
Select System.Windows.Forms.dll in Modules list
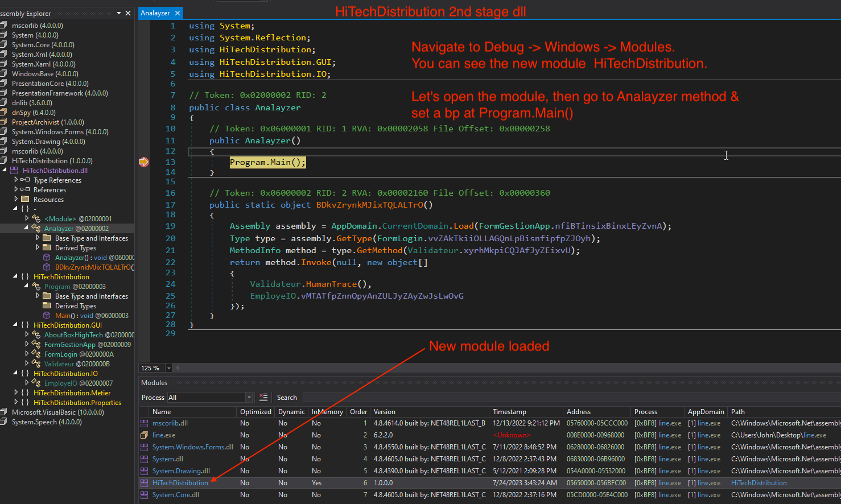pos(193,447)
